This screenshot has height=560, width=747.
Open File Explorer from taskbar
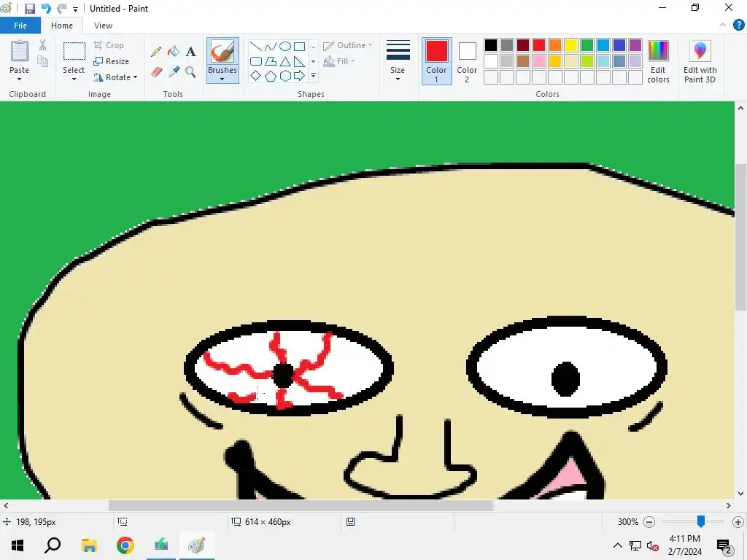coord(89,545)
